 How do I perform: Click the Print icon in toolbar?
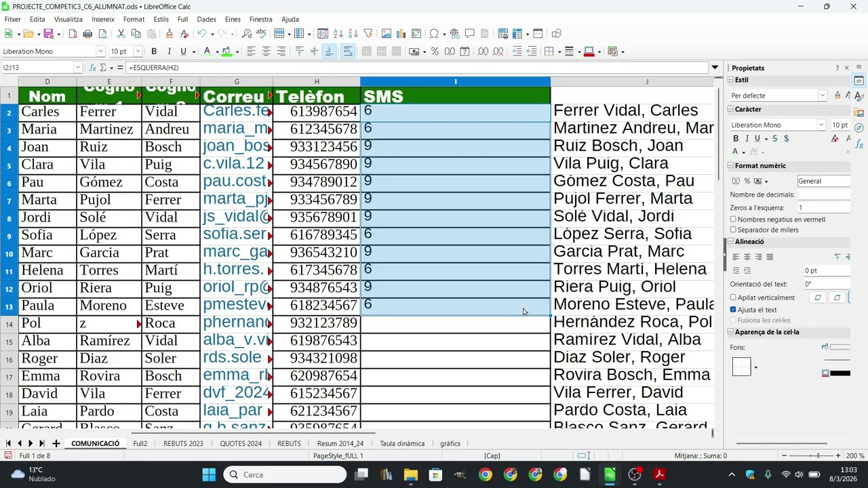[87, 34]
